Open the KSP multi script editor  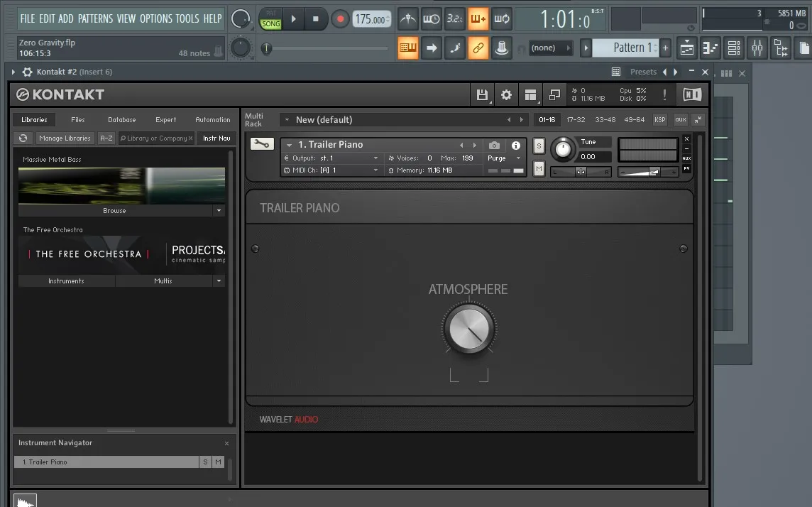click(660, 119)
